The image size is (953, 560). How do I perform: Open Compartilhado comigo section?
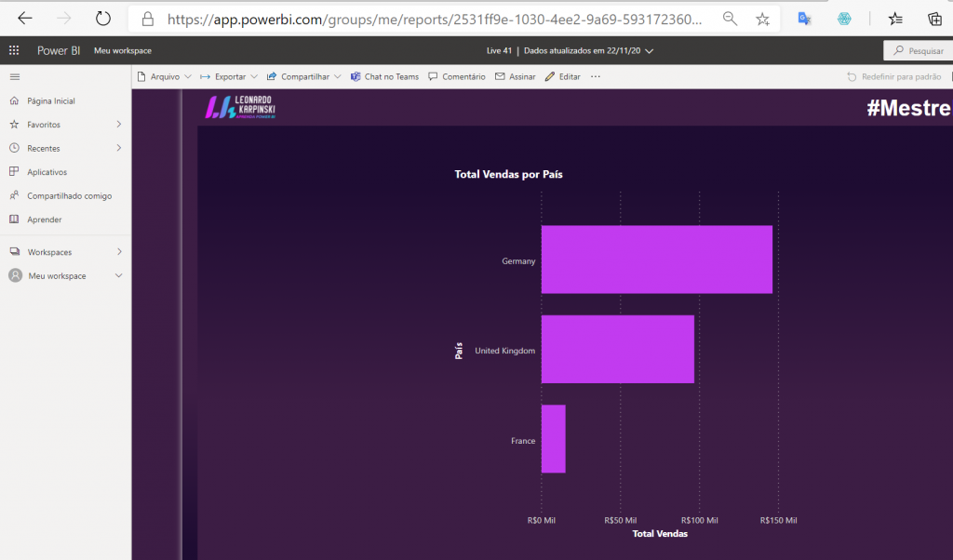69,196
